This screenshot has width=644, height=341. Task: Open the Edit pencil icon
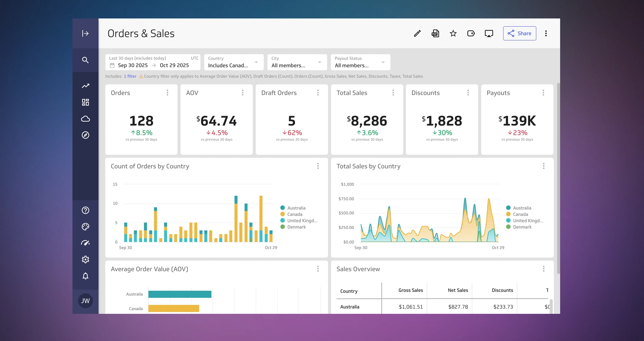(x=417, y=33)
